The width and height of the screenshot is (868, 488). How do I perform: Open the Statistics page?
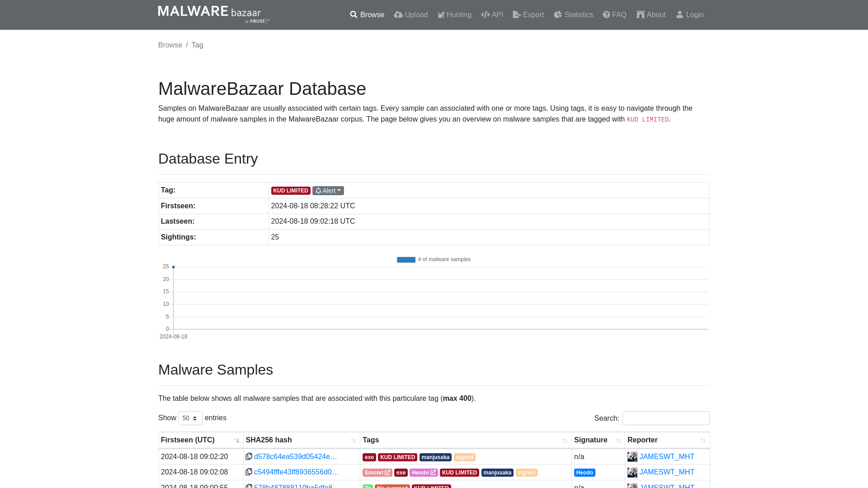click(573, 15)
